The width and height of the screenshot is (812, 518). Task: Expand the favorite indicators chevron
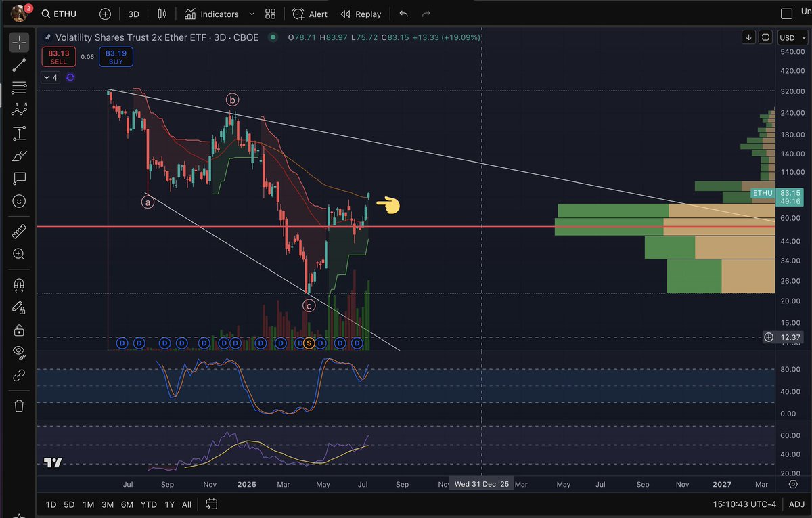(252, 14)
